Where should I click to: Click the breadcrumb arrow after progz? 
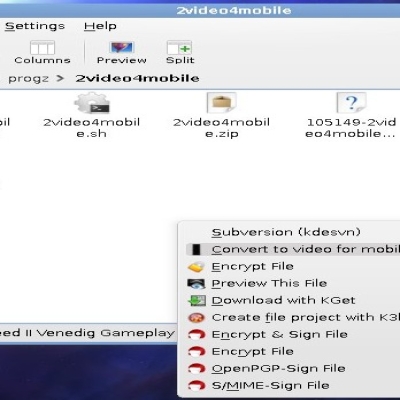[60, 78]
